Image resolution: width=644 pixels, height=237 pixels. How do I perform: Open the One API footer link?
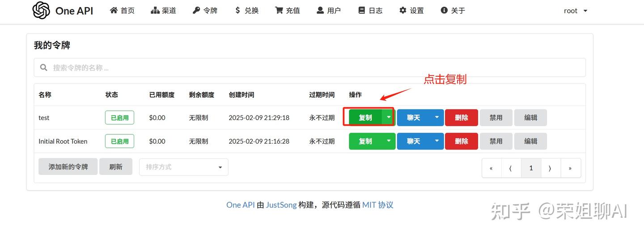(x=240, y=205)
